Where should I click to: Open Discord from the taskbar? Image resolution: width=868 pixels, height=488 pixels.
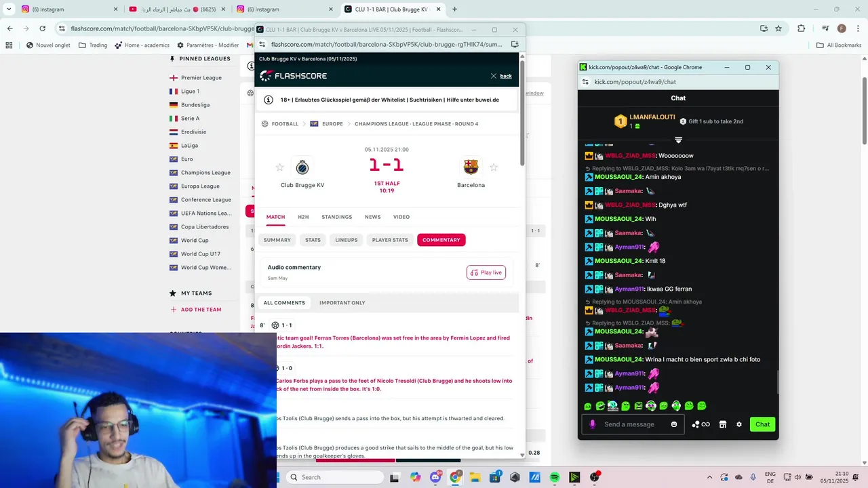click(435, 477)
